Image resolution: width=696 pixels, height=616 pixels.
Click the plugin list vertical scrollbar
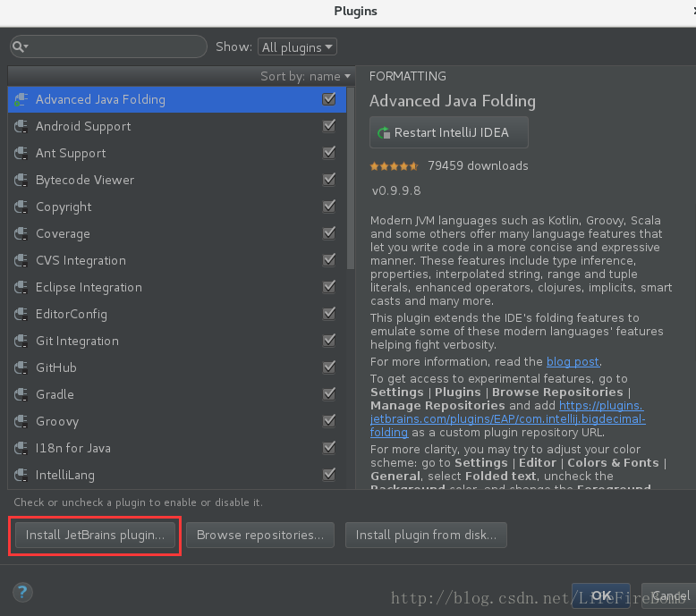(x=350, y=178)
